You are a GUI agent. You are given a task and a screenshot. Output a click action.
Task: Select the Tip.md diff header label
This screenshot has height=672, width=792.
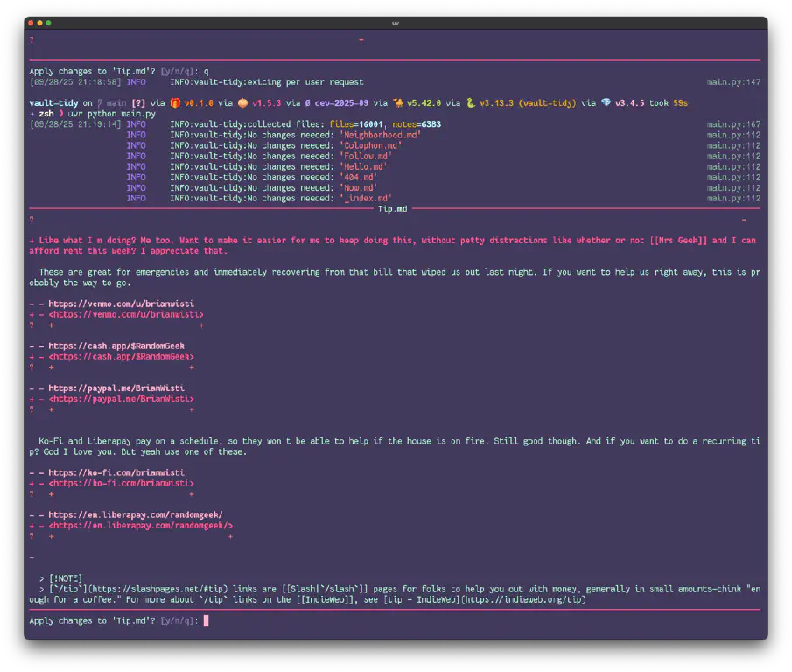(394, 208)
